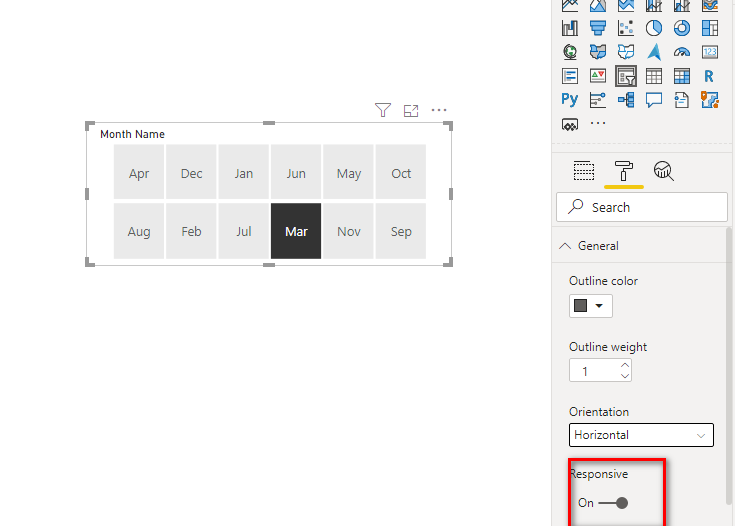Select the Table visual
735x526 pixels.
654,76
